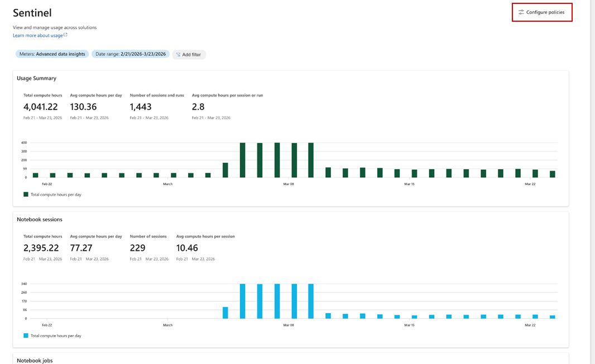
Task: Open the Learn more about usage link
Action: [x=38, y=35]
